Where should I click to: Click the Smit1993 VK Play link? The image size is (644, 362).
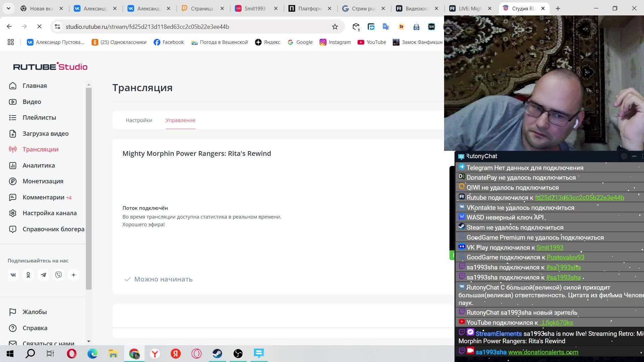click(549, 248)
